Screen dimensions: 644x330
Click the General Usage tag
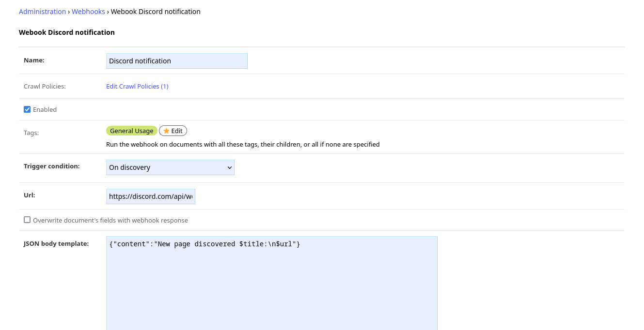pos(132,131)
